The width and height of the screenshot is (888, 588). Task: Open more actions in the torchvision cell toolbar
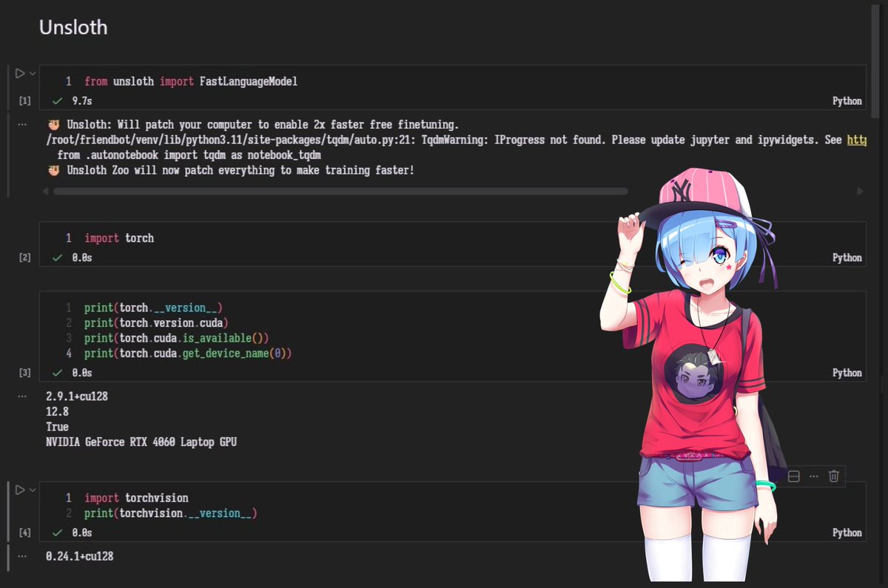point(813,476)
